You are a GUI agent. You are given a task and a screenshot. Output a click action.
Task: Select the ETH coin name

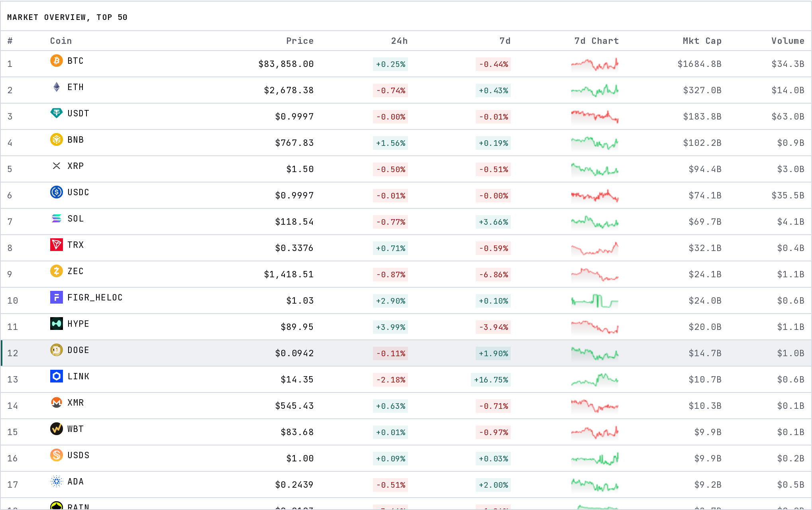tap(76, 87)
